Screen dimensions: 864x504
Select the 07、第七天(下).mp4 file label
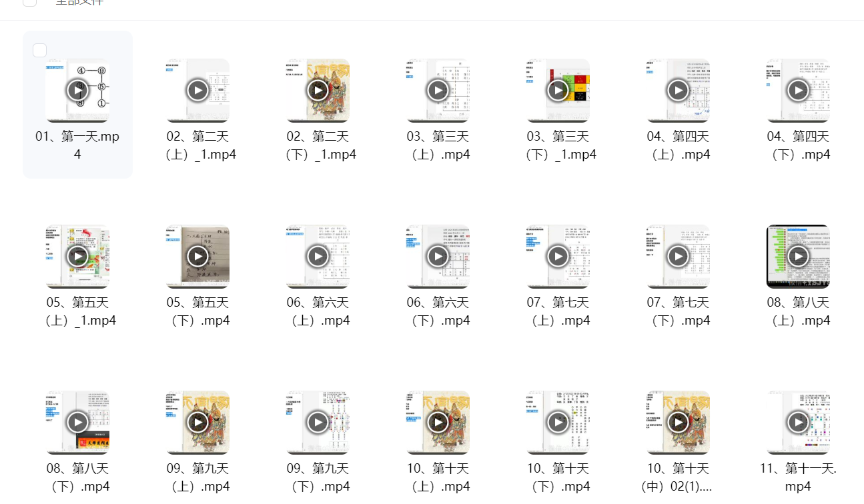(x=678, y=311)
